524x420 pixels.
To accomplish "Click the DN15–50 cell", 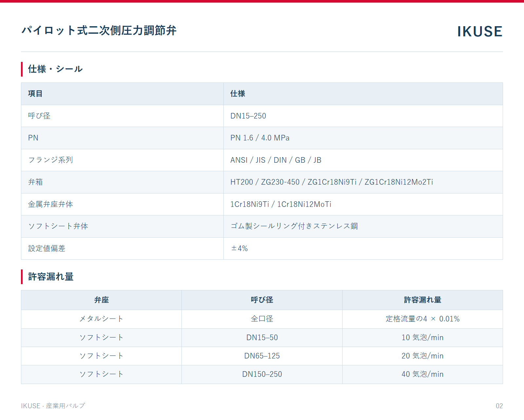I will 262,338.
